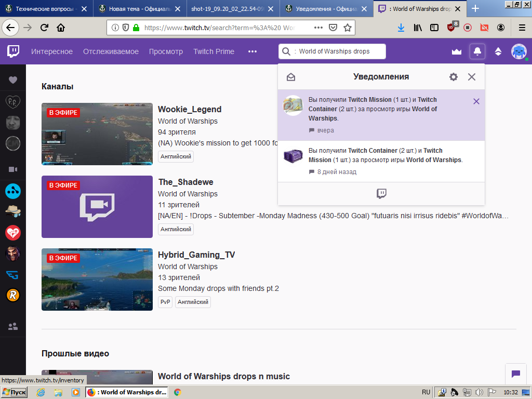Save page to Pocket icon
The width and height of the screenshot is (532, 399).
333,28
